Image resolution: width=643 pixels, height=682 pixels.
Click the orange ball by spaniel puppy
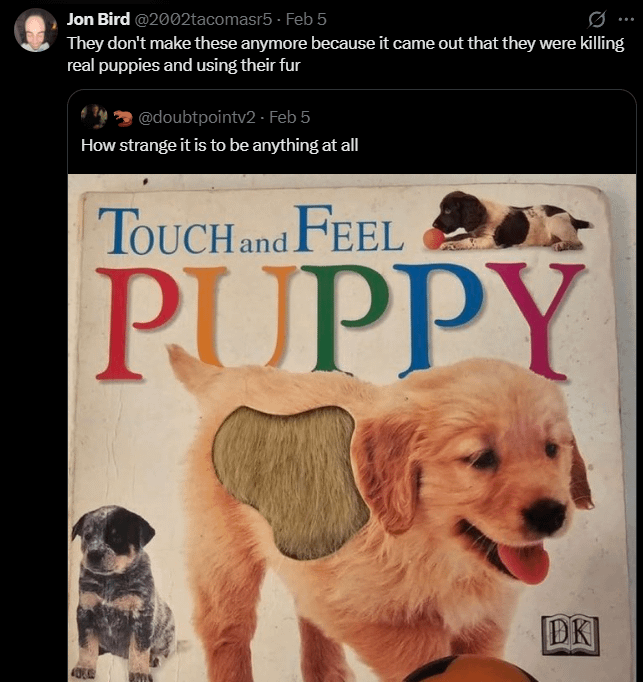pos(434,239)
